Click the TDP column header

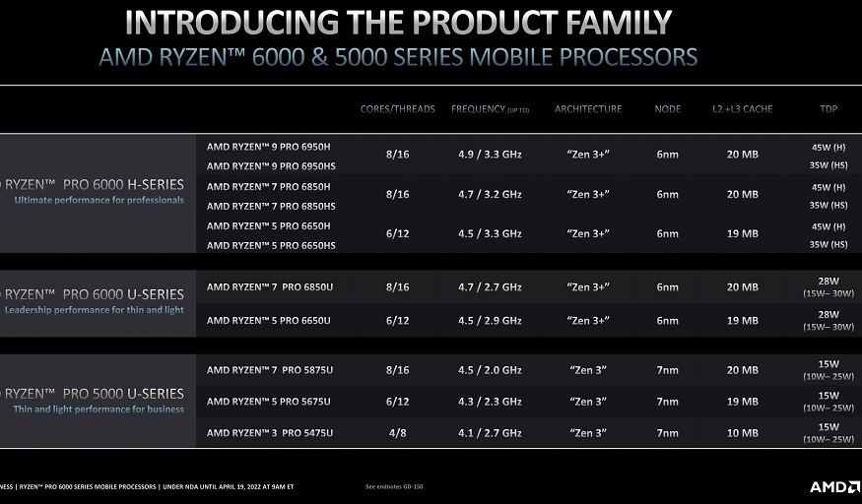(829, 108)
